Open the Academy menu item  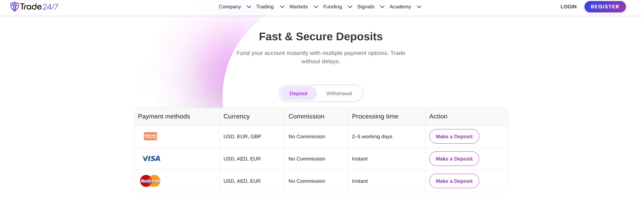pyautogui.click(x=400, y=7)
